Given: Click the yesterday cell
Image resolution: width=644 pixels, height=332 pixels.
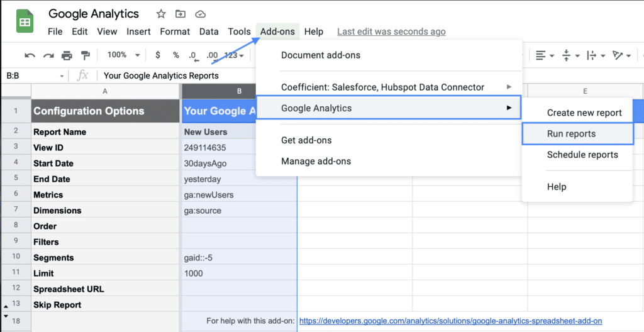Looking at the screenshot, I should (239, 179).
